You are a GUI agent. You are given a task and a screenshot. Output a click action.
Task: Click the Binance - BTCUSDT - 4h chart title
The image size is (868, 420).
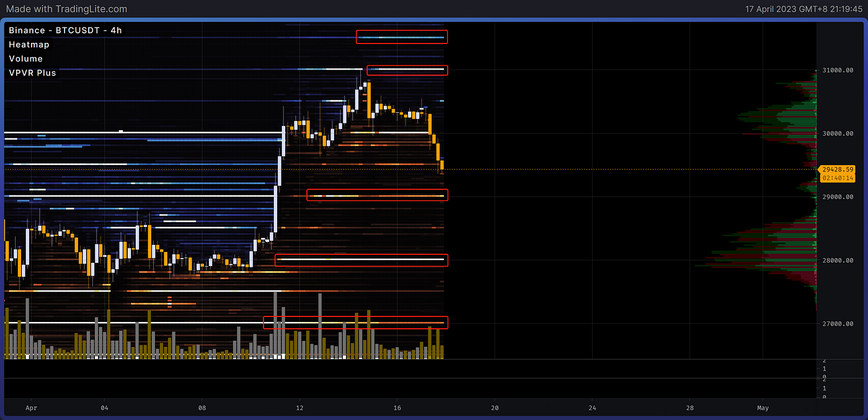[65, 30]
